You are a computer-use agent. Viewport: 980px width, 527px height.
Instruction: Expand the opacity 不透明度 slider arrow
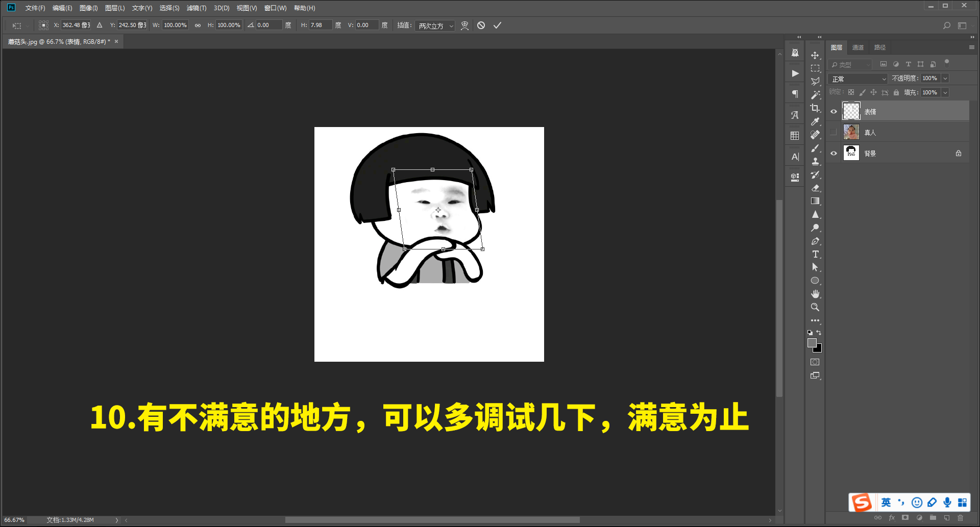pyautogui.click(x=945, y=78)
